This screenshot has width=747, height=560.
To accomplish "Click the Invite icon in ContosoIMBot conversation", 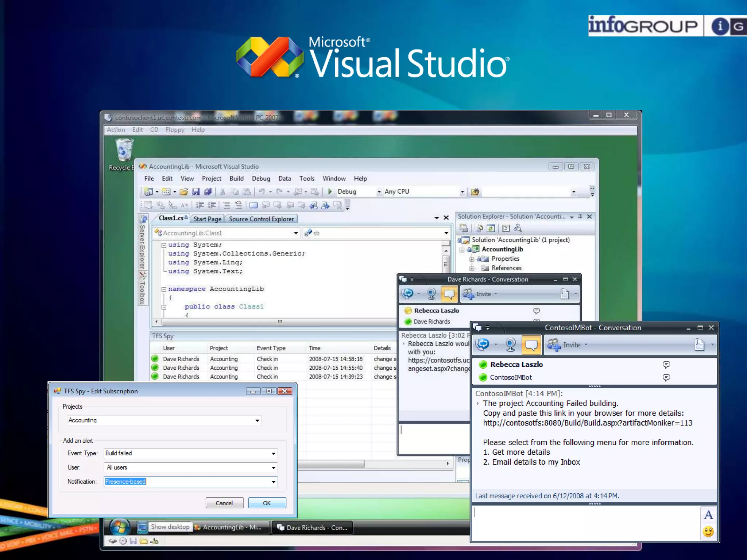I will 554,345.
